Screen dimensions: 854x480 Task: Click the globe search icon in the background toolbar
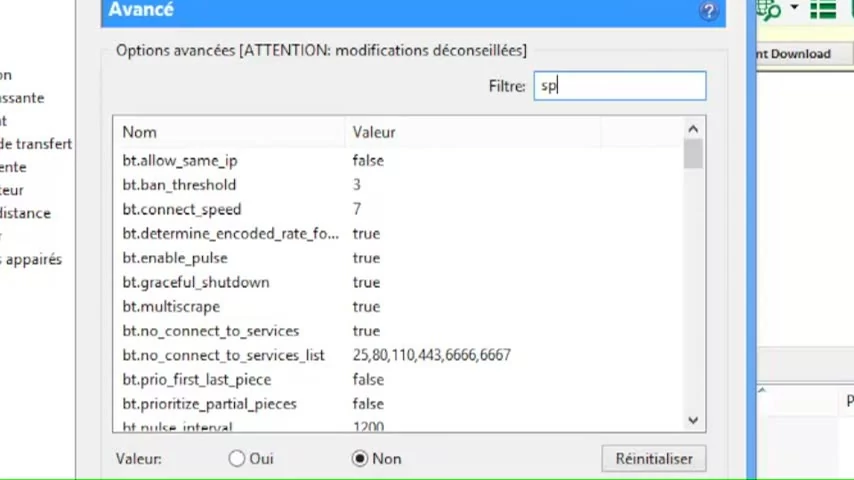(768, 9)
